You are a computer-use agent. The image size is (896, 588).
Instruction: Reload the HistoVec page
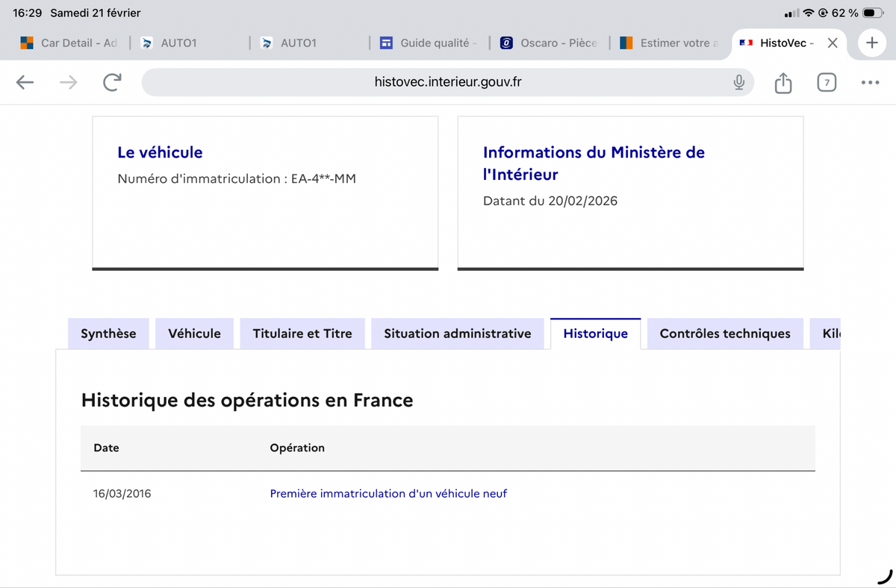pyautogui.click(x=112, y=83)
